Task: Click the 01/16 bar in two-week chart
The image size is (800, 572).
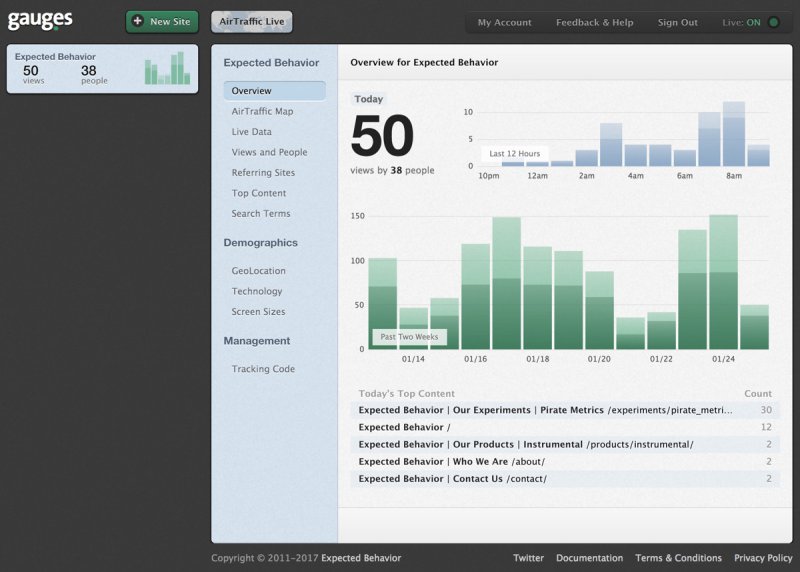Action: (x=476, y=296)
